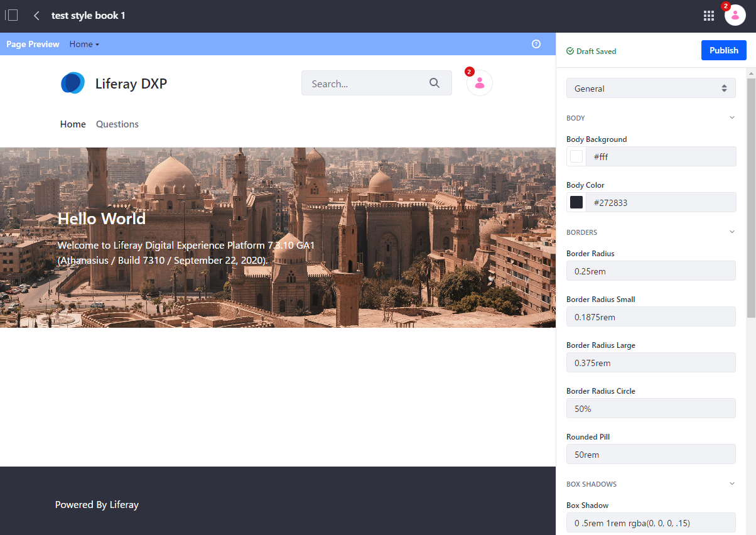The image size is (756, 535).
Task: Edit the Body Background #fff value
Action: [661, 156]
